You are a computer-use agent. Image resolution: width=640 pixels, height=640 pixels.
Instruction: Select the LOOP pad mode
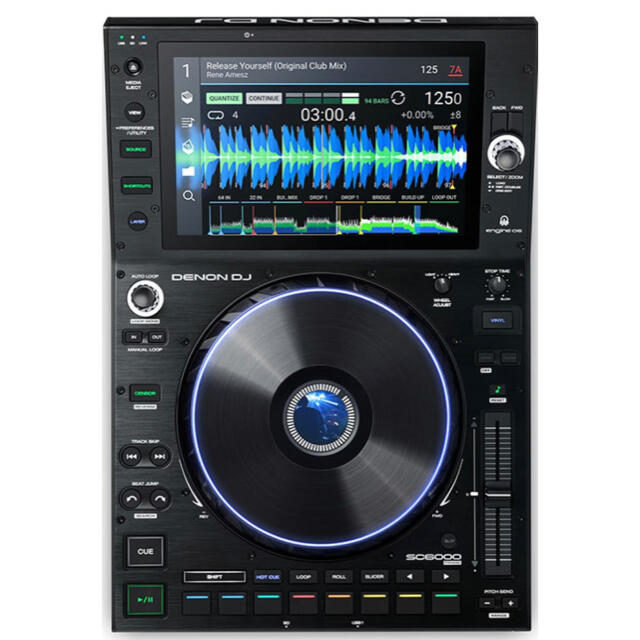(303, 577)
